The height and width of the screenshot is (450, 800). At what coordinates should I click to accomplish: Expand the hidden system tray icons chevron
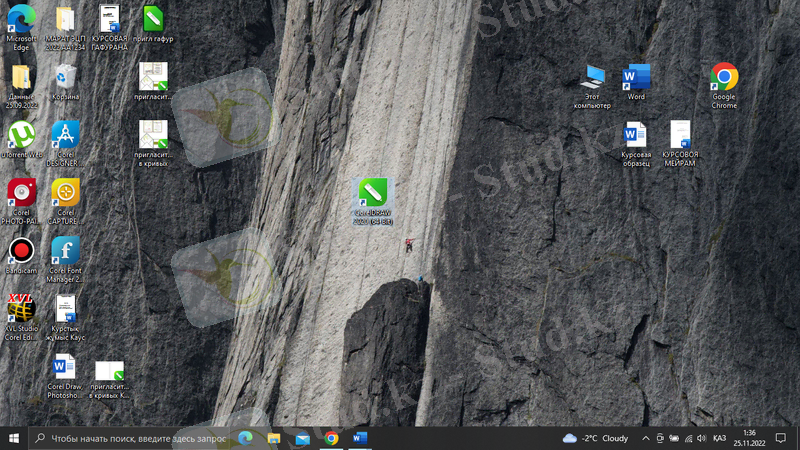click(x=646, y=438)
